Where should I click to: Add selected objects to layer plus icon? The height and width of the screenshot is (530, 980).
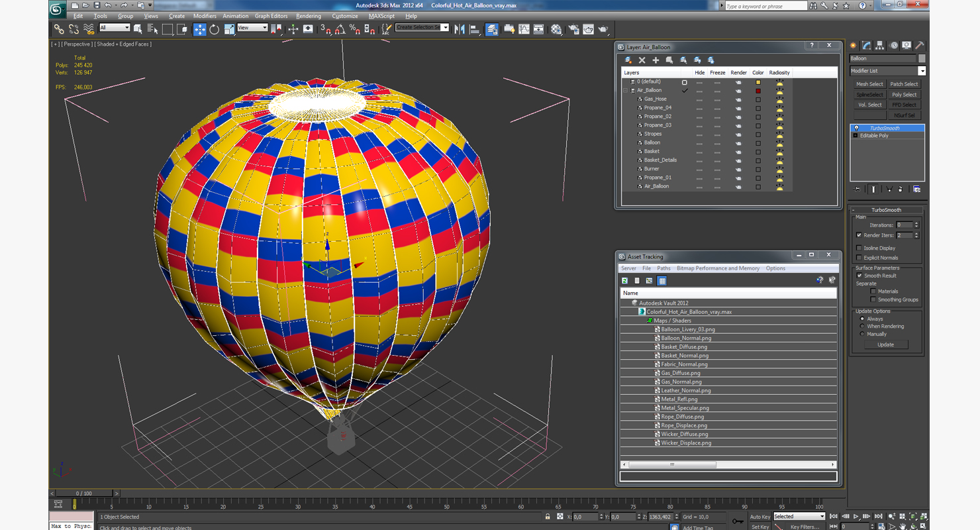[x=656, y=60]
